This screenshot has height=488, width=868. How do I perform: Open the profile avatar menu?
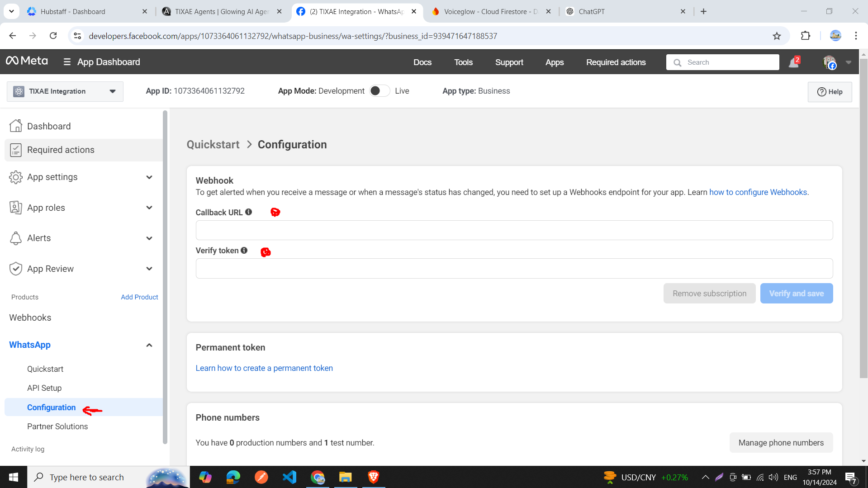pos(829,62)
